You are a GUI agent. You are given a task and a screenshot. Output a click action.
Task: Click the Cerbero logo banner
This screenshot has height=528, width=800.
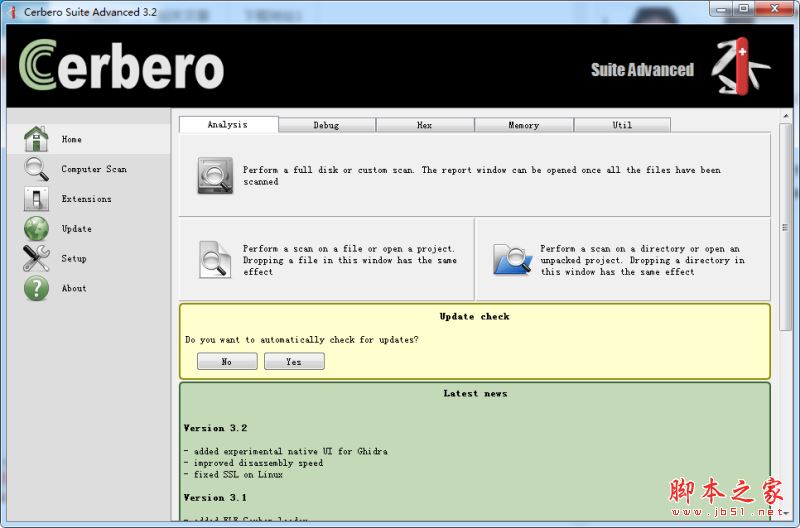point(121,65)
